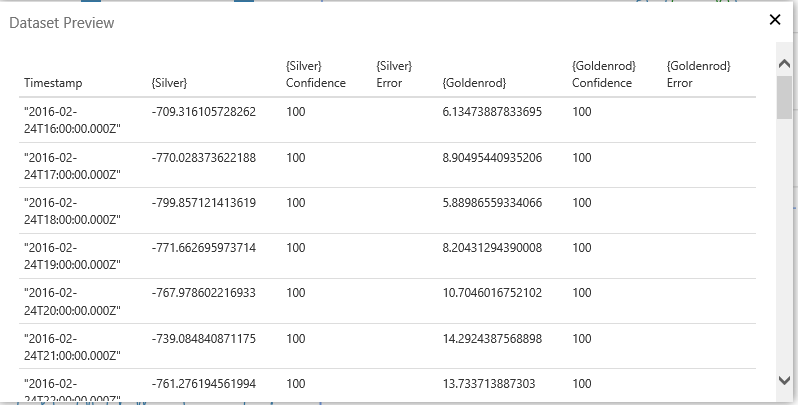Select the Silver value -709.316105728262
Screen dimensions: 798x405
click(x=204, y=112)
